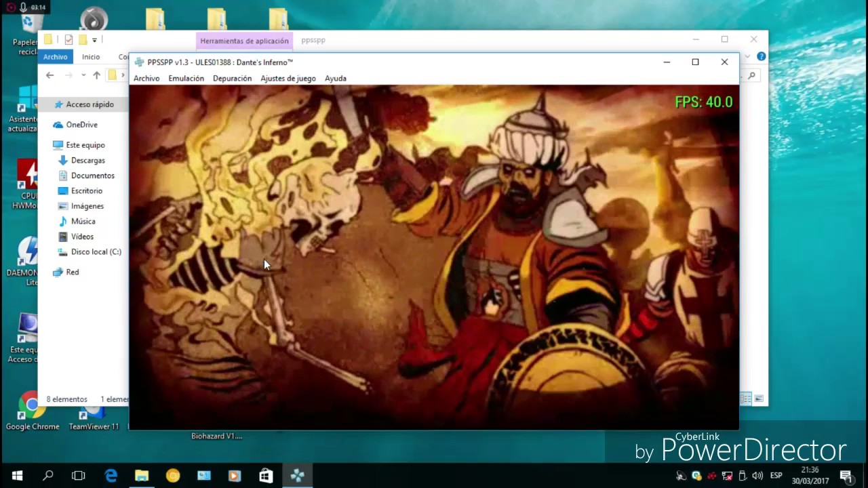
Task: Collapse the Explorer ribbon chevron
Action: [748, 57]
